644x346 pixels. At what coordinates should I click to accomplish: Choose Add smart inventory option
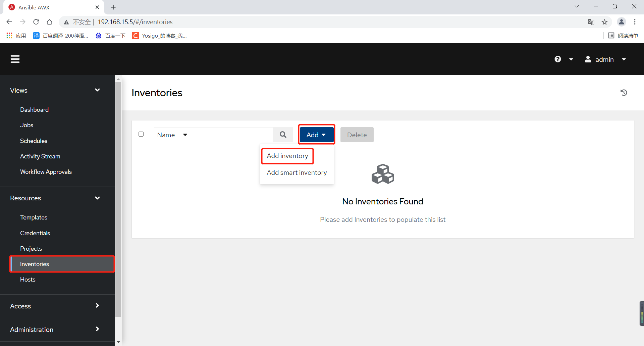297,172
